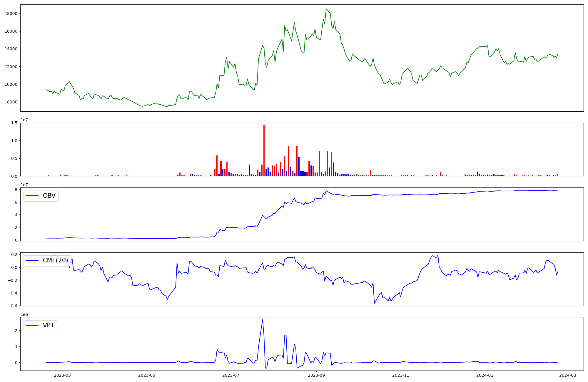The width and height of the screenshot is (588, 382).
Task: Click the 2024-01 x-axis date label
Action: point(485,375)
